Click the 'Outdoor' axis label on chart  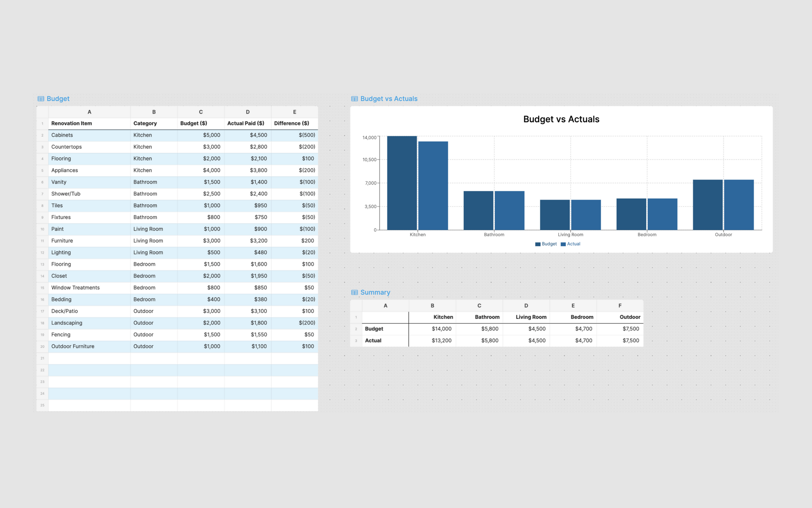[723, 235]
